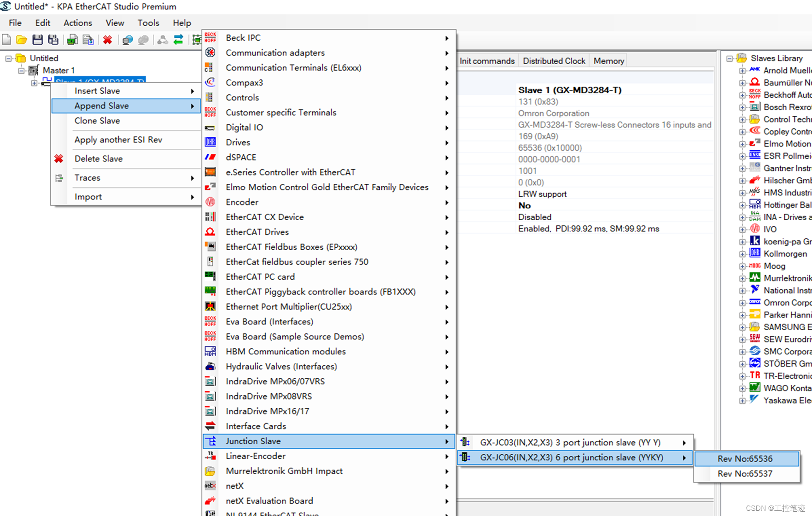
Task: Select SMC Corporation in Slaves Library
Action: (787, 351)
